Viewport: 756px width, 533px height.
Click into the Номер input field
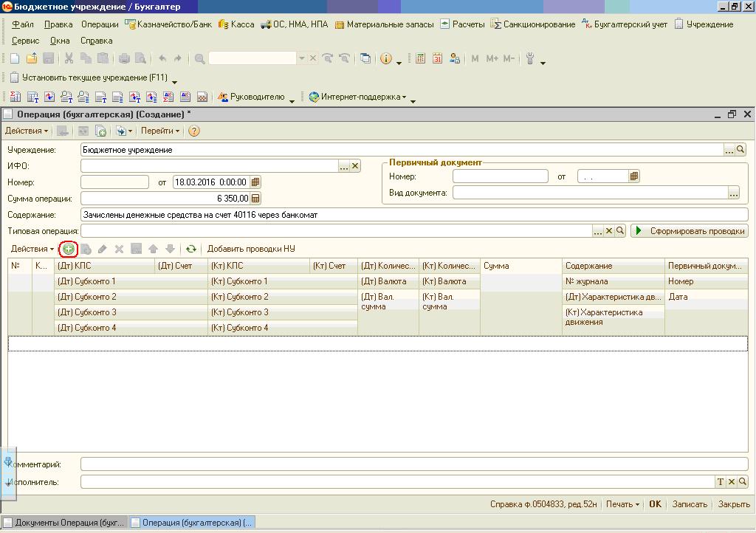(x=114, y=182)
